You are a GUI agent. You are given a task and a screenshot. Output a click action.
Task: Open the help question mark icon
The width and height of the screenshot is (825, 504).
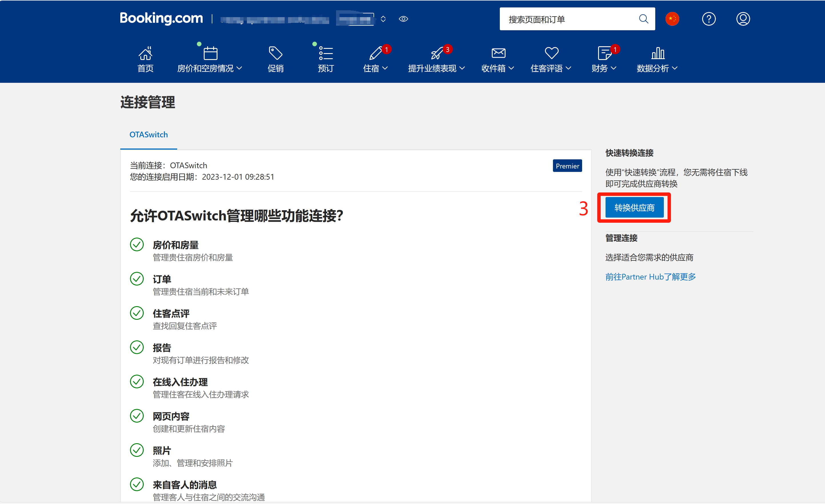pos(708,19)
